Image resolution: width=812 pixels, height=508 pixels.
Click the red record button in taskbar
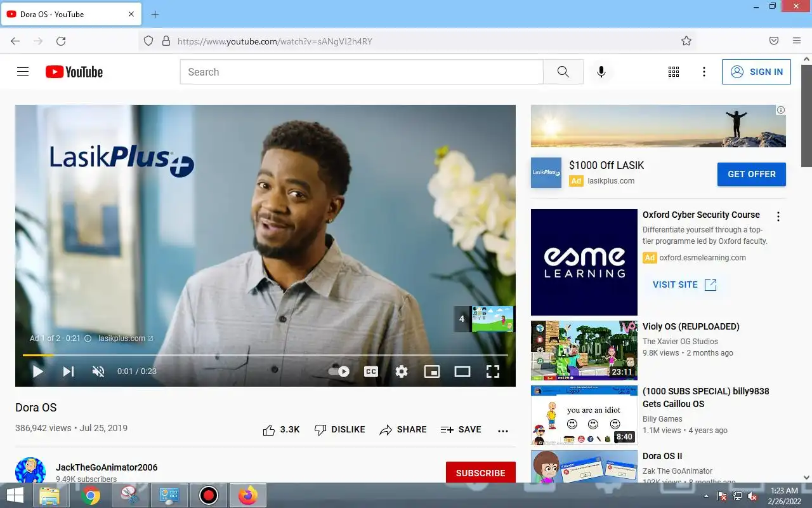(208, 495)
